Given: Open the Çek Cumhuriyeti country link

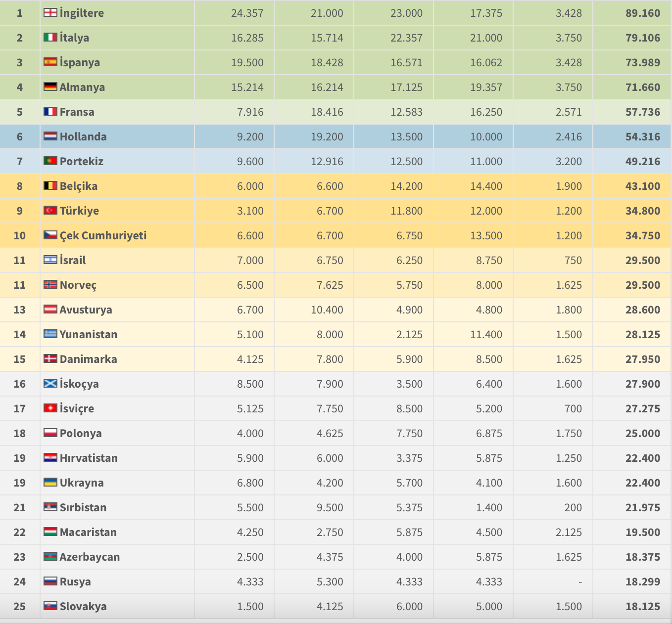Looking at the screenshot, I should (x=103, y=235).
